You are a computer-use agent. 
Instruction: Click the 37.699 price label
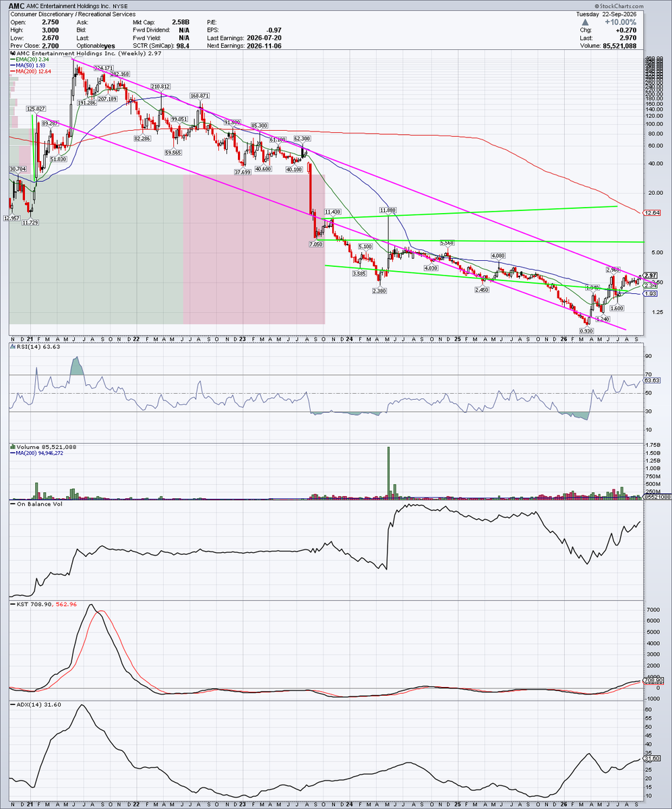pos(242,172)
